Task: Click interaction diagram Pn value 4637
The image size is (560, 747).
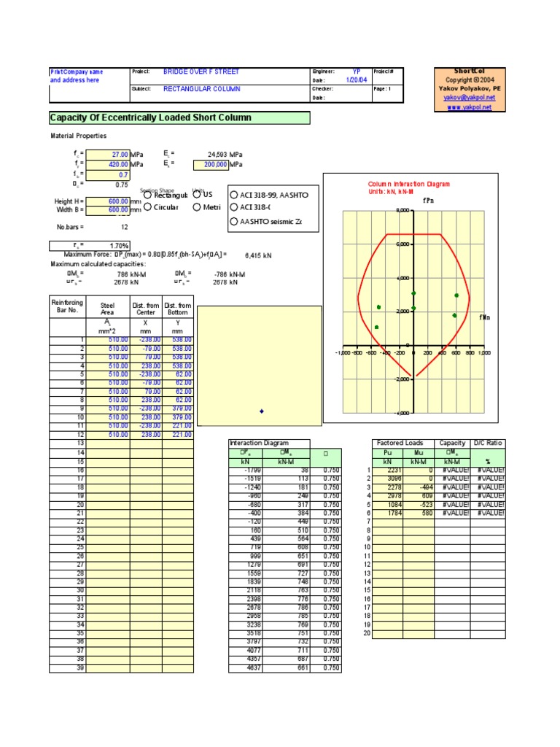Action: 246,667
